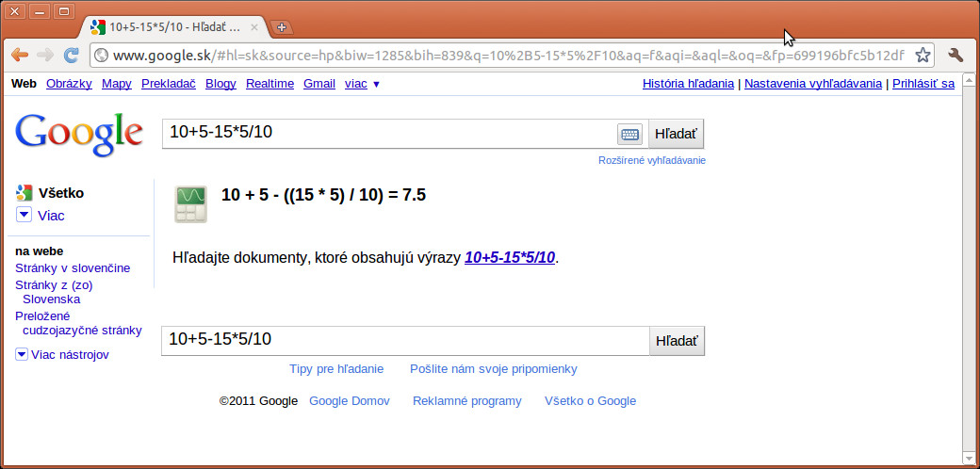The image size is (980, 469).
Task: Select 'Stránky v slovenčine' filter
Action: click(73, 267)
